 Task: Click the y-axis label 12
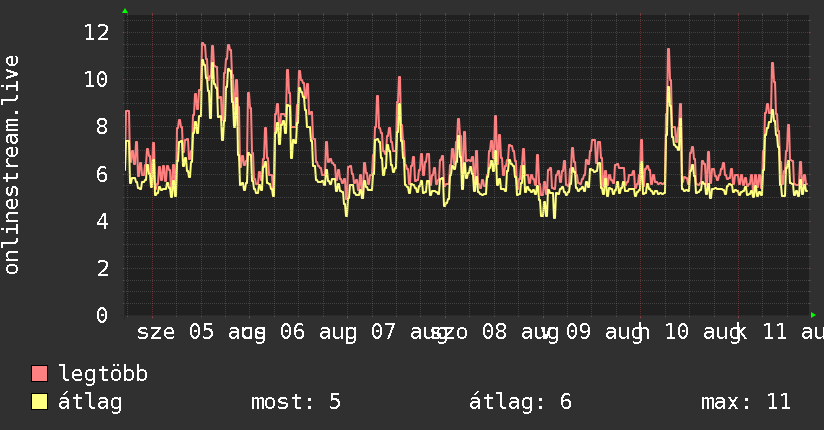pos(96,33)
